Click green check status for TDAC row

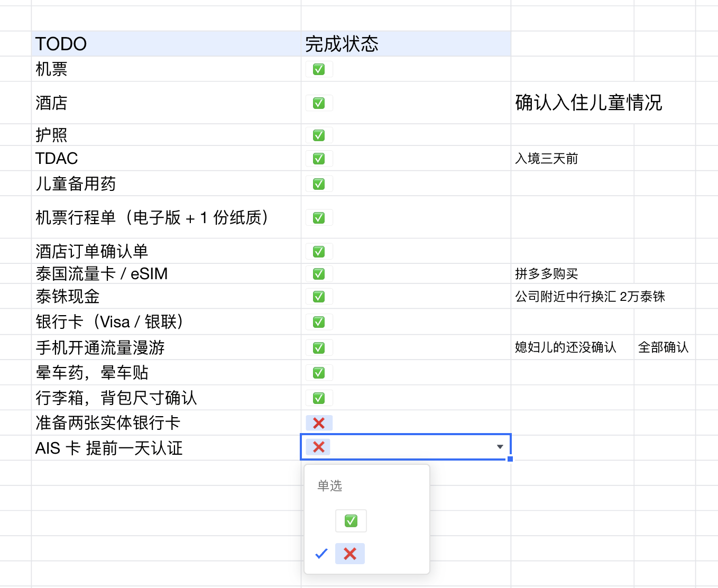(x=319, y=159)
